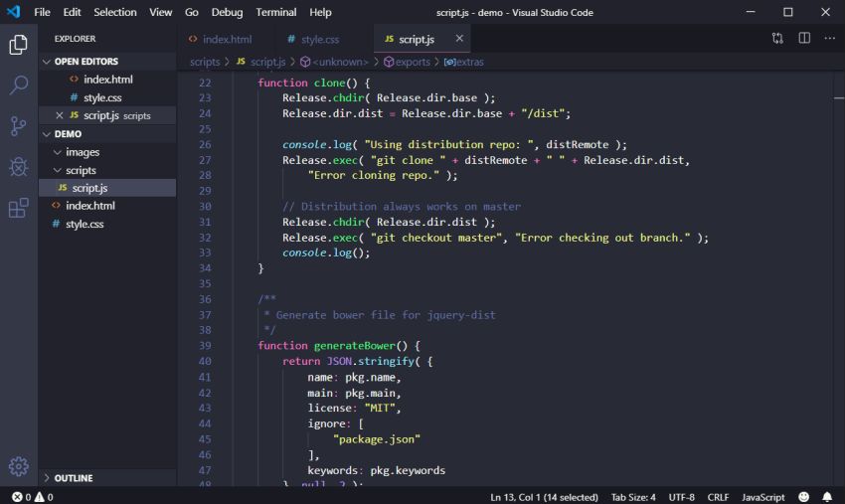Change language mode from JavaScript
Screen dimensions: 845x504
(x=762, y=497)
